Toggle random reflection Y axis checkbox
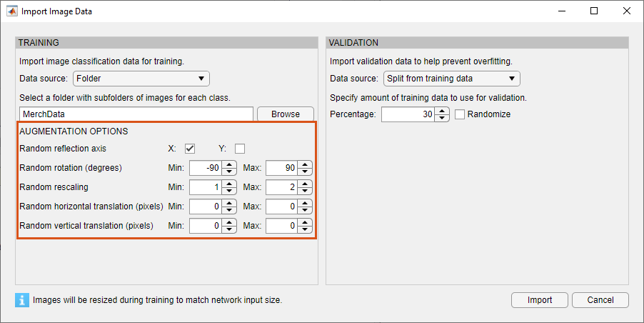 [240, 149]
